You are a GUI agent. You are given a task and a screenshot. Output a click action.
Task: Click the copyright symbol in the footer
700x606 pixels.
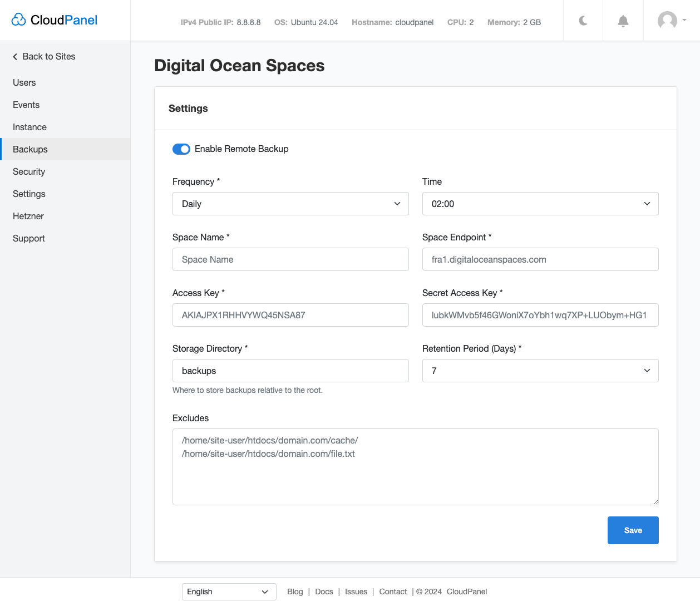click(418, 592)
